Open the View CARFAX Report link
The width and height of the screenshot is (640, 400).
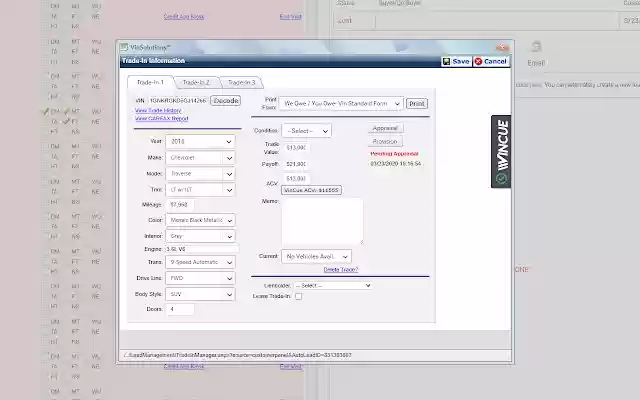click(162, 119)
